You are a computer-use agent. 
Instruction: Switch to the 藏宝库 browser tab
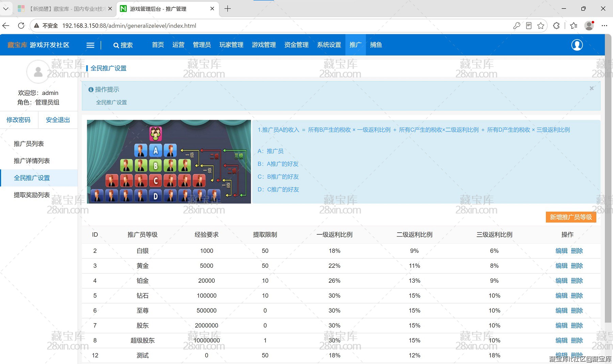click(x=65, y=9)
